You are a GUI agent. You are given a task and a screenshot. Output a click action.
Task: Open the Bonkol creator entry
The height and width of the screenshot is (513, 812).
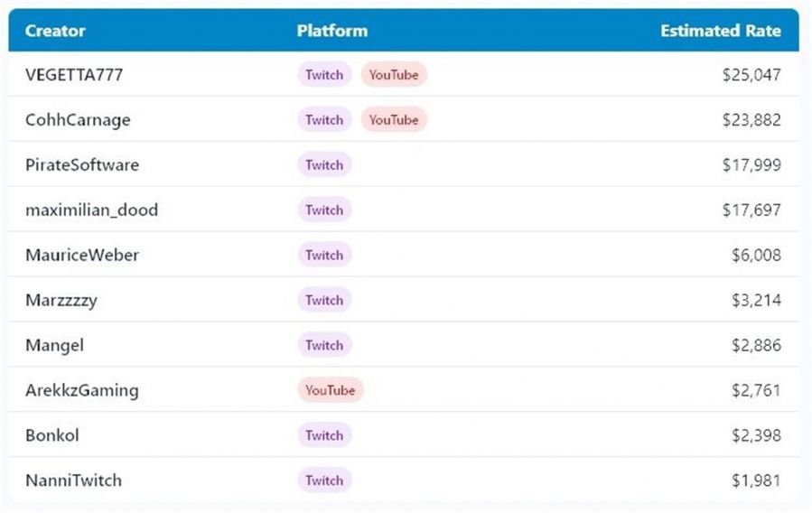coord(52,435)
